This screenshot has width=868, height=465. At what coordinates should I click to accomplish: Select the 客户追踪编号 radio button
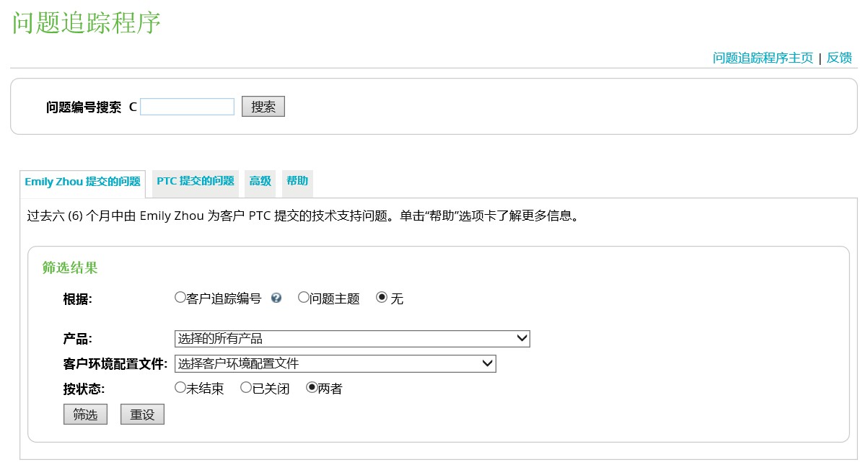[180, 298]
